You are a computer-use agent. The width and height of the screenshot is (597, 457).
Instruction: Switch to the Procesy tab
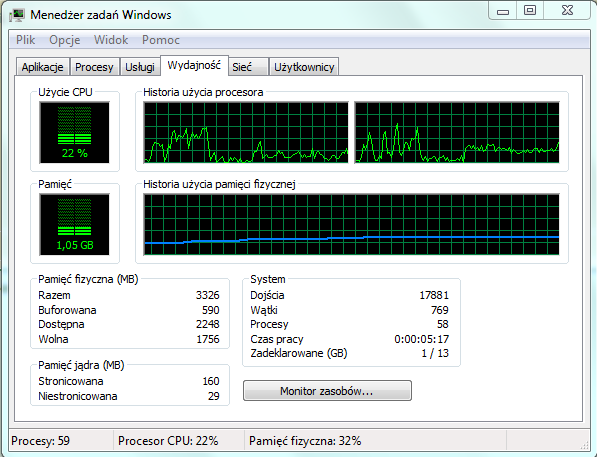tap(94, 67)
